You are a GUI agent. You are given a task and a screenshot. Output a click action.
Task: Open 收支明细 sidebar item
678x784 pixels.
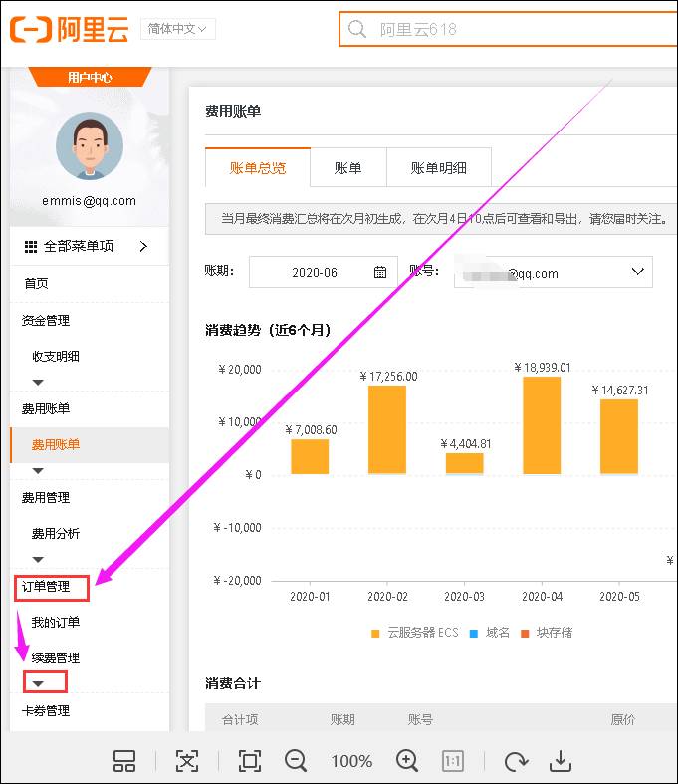pos(56,356)
